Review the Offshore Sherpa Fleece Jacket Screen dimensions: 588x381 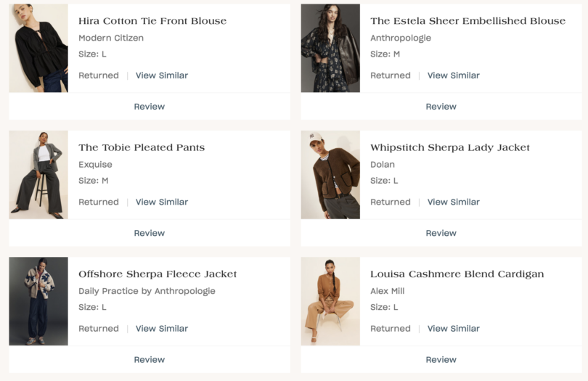(x=150, y=360)
